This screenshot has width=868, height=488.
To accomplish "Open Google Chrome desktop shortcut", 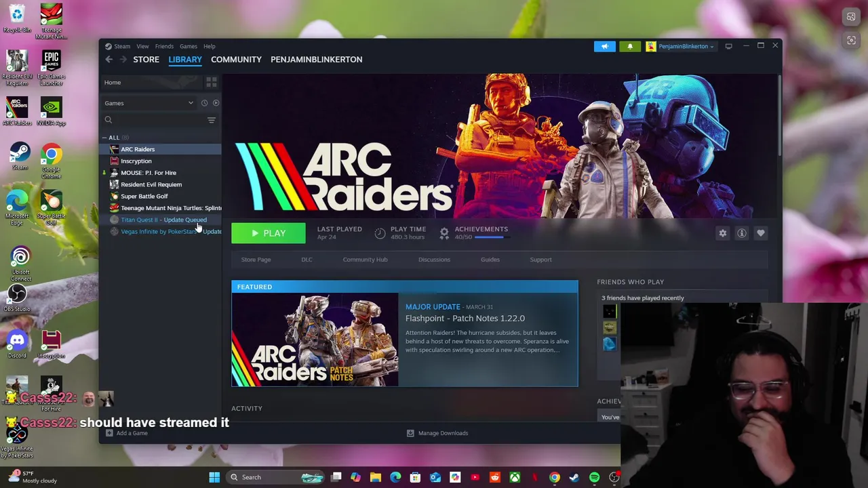I will pyautogui.click(x=51, y=160).
